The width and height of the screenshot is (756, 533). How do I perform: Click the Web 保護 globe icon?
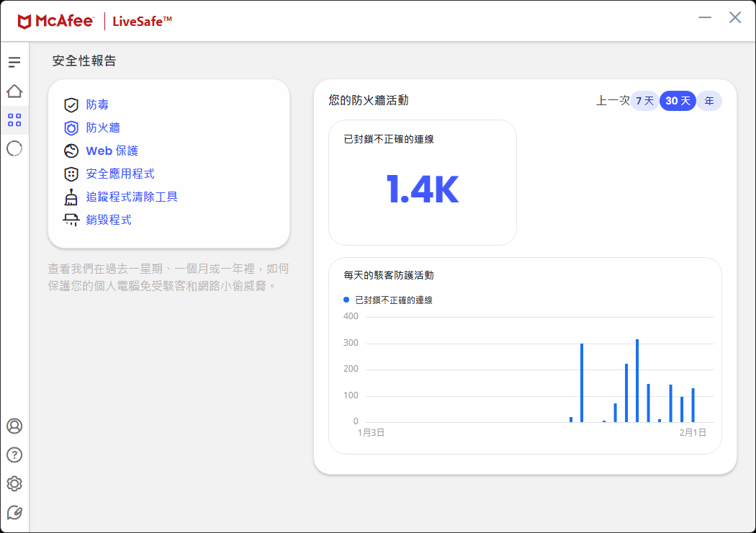(71, 151)
